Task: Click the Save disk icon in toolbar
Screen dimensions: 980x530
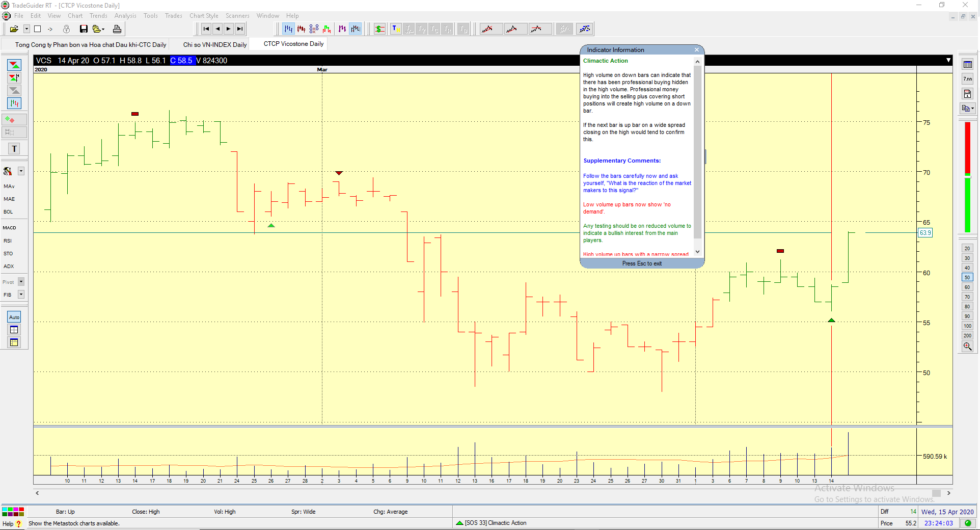Action: 84,29
